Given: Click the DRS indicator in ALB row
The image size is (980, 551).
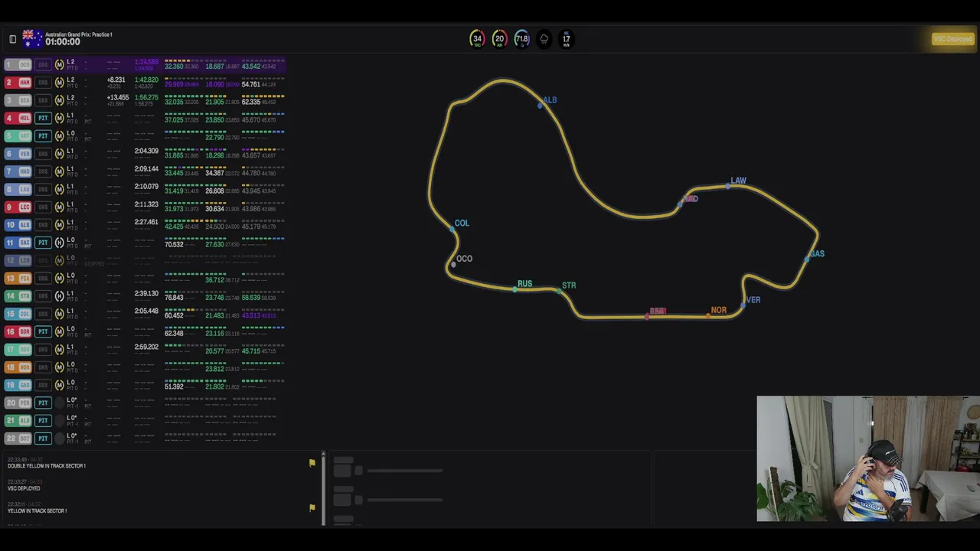Looking at the screenshot, I should (x=43, y=225).
